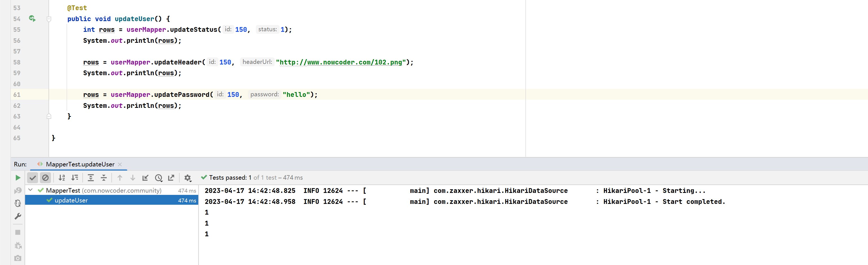Sort tests alphabetically

(x=62, y=178)
